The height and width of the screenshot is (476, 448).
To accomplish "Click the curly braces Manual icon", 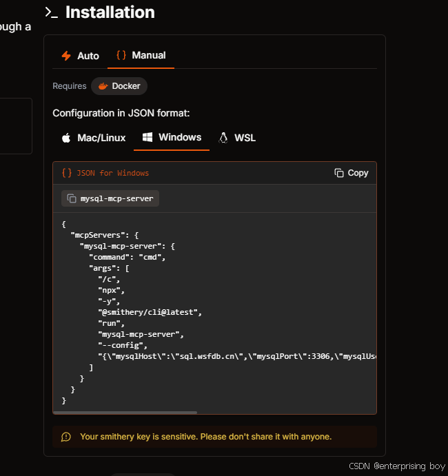I will point(121,55).
